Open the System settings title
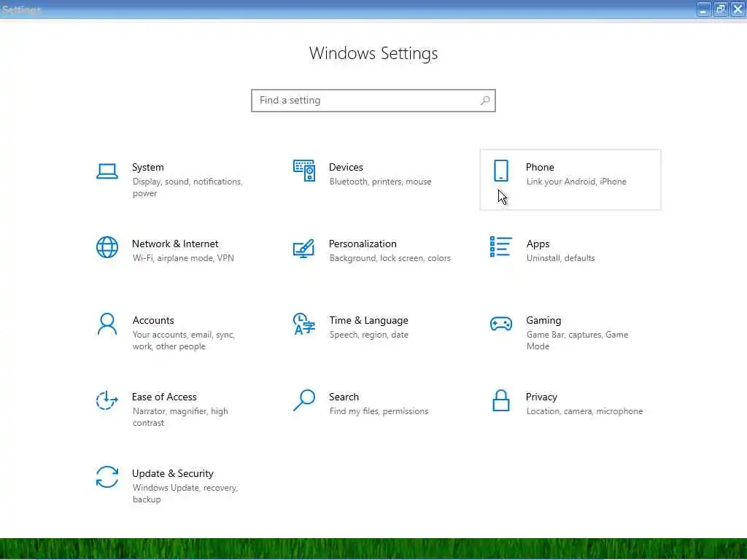 (x=147, y=167)
